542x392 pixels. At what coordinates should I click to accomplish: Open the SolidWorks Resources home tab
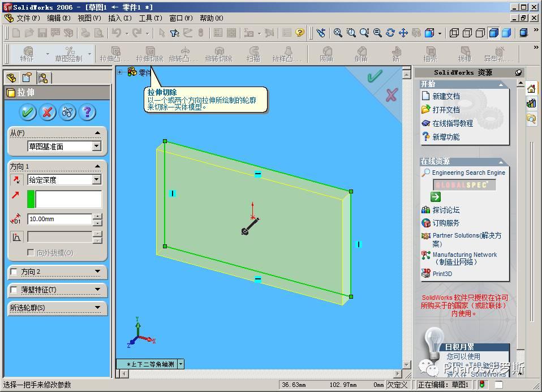point(531,88)
